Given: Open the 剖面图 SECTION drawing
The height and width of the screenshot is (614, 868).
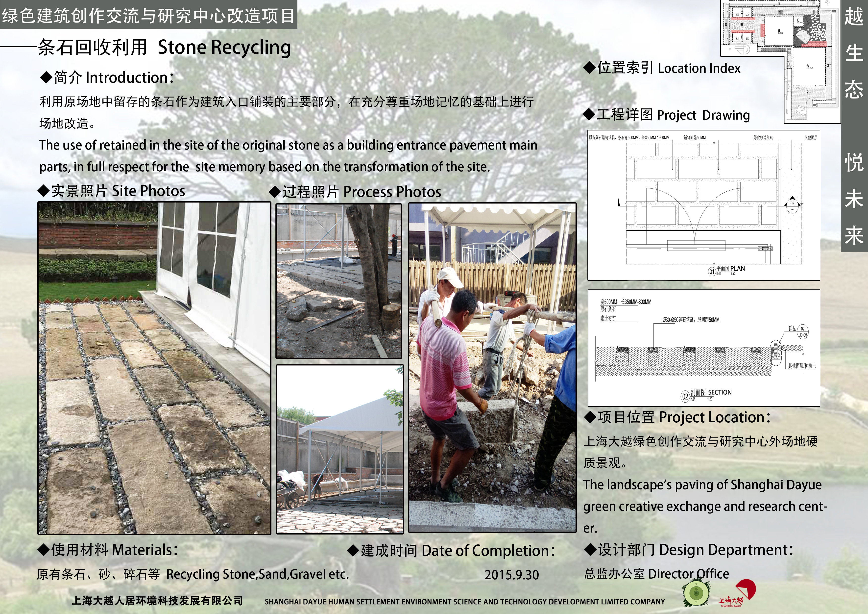Looking at the screenshot, I should click(703, 348).
